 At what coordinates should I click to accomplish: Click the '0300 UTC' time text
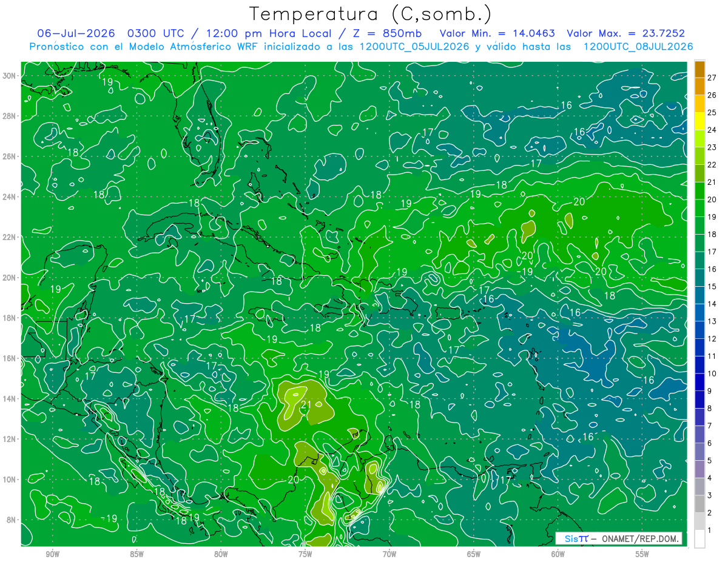155,33
